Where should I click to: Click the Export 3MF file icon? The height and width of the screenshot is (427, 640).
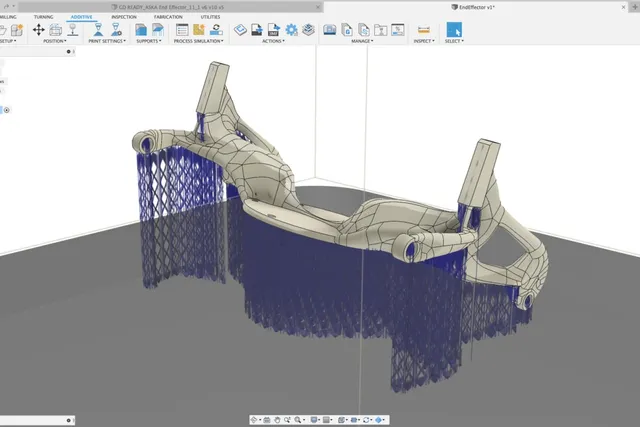pyautogui.click(x=273, y=30)
